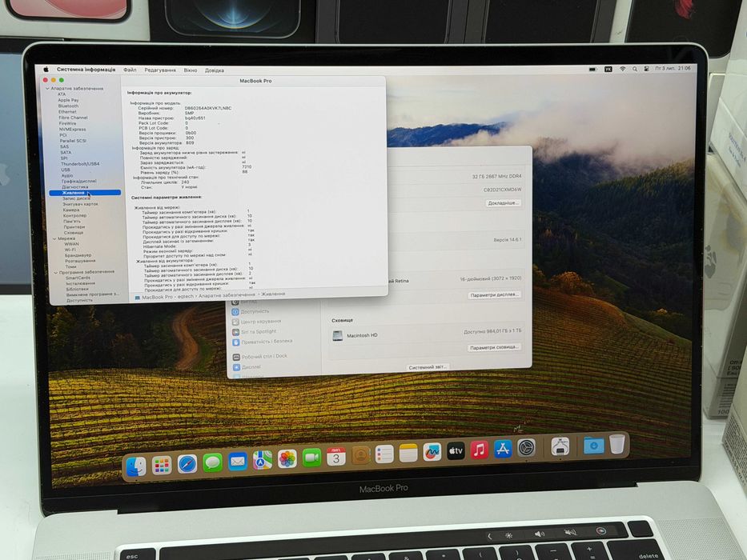Open Contacts app in the Dock

360,456
